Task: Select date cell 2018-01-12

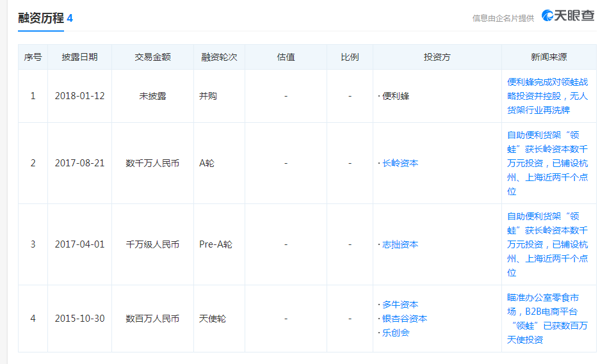Action: click(80, 96)
